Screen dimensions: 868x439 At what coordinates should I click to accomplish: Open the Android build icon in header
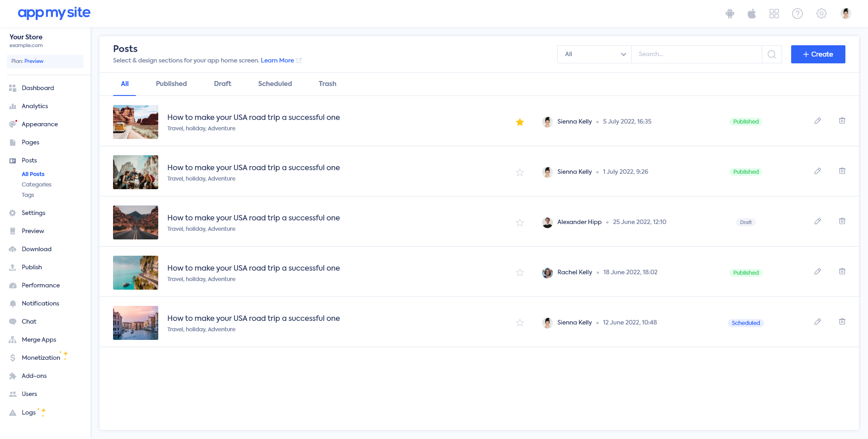pos(730,14)
